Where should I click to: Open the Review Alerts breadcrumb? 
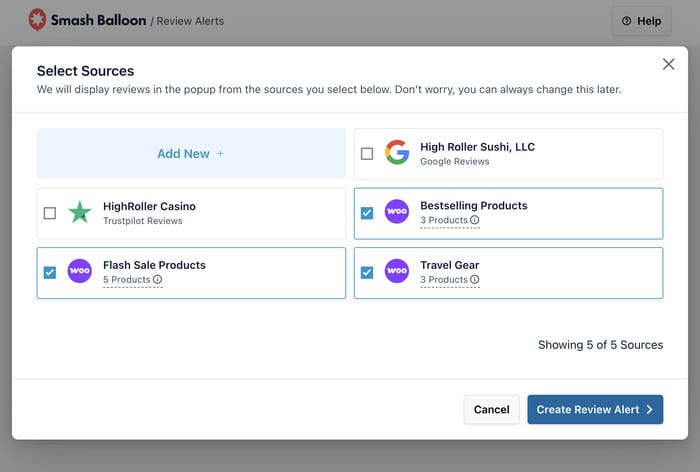click(x=191, y=21)
